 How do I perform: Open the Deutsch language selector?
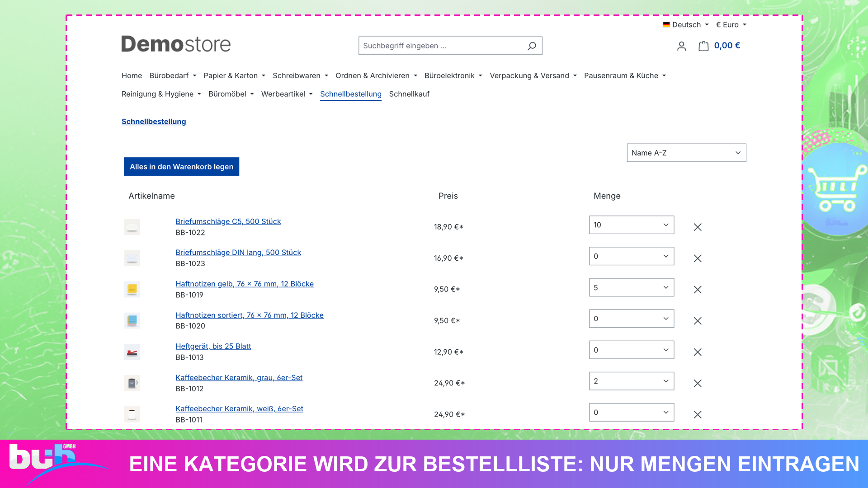(x=686, y=25)
